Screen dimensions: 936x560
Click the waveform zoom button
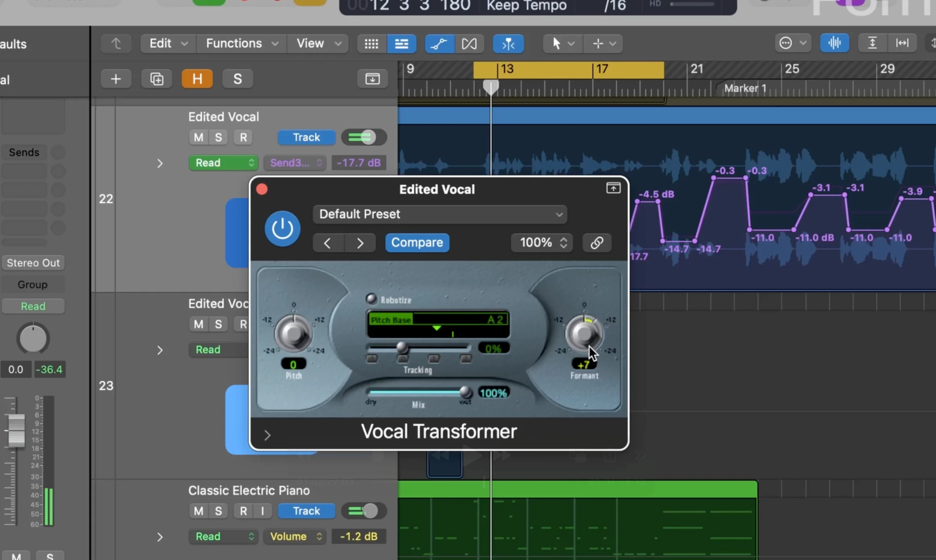click(834, 43)
